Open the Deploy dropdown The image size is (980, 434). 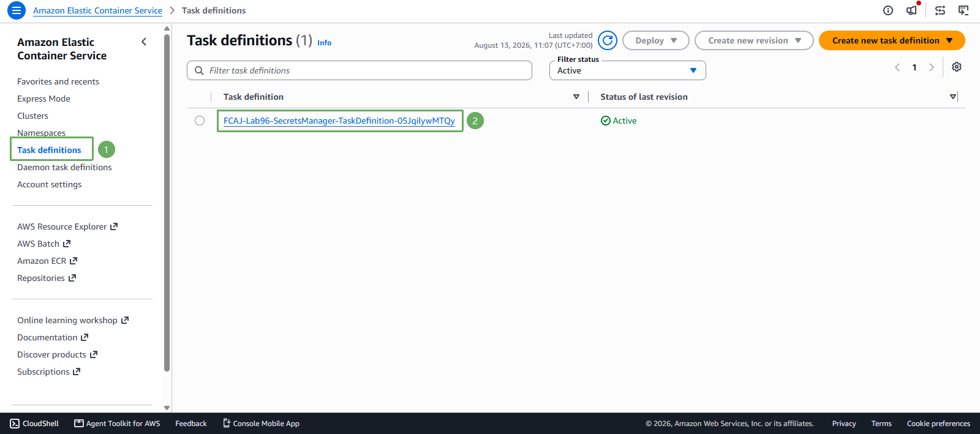[656, 40]
